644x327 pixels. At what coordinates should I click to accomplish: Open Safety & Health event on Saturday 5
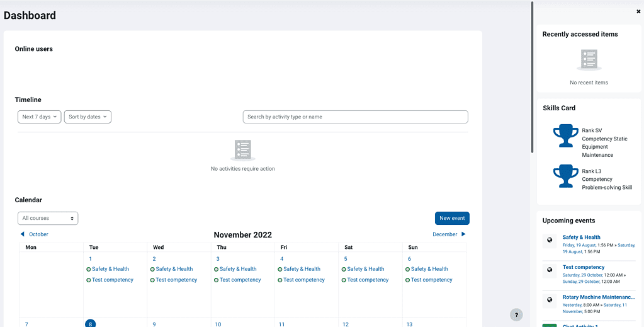click(366, 269)
